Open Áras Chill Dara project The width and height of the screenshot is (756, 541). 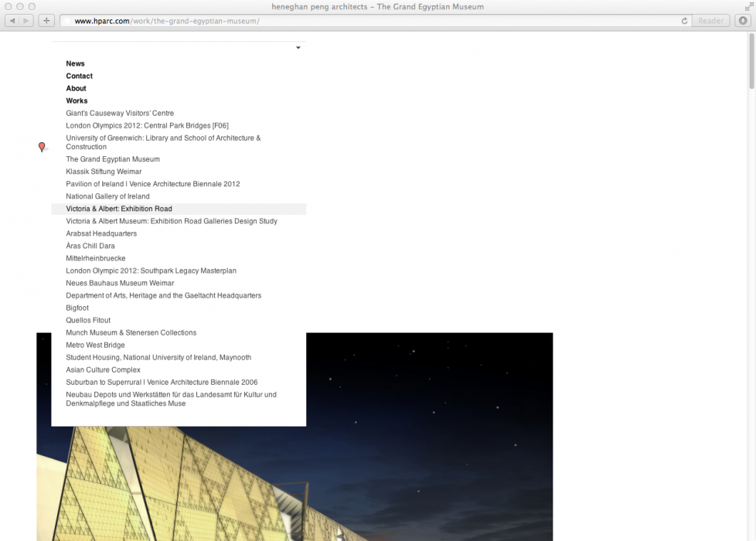[90, 246]
